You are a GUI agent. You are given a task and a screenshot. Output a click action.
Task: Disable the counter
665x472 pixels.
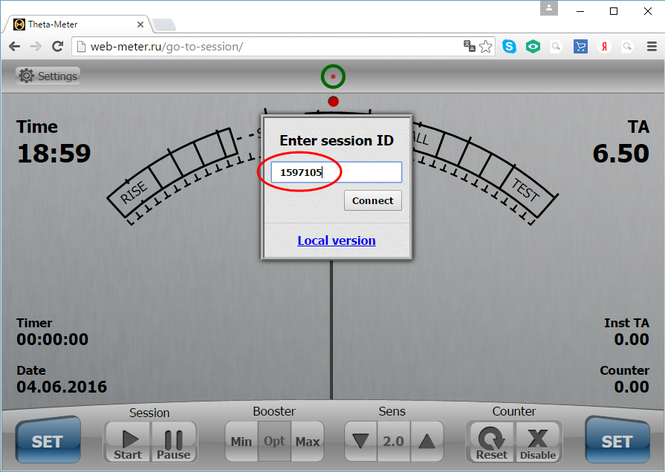point(537,441)
